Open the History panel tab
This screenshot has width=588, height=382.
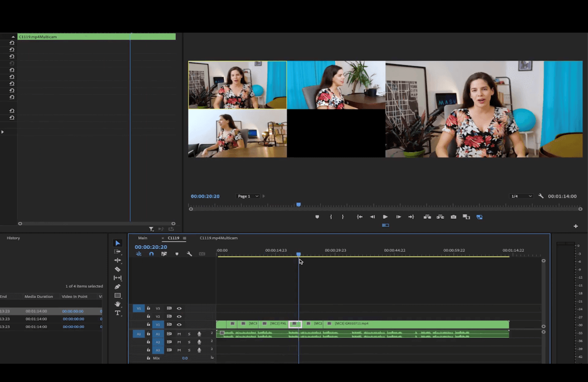[13, 238]
